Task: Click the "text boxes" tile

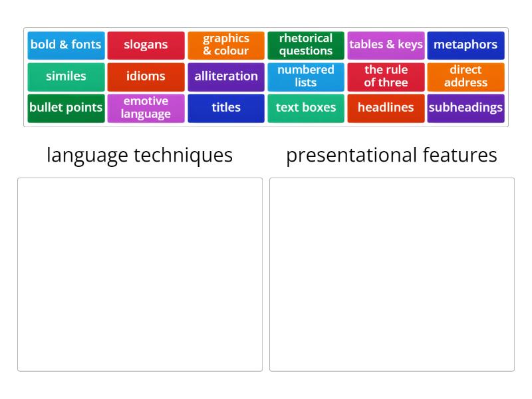Action: [x=306, y=108]
